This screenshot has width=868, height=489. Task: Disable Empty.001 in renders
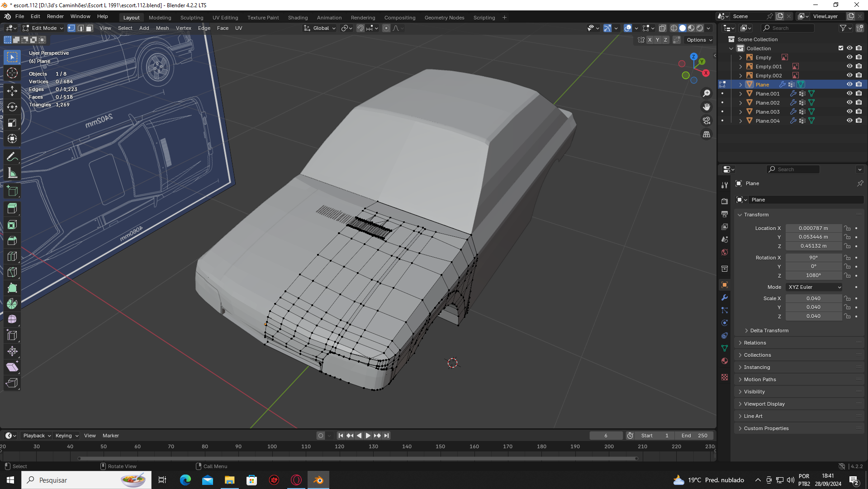tap(859, 66)
